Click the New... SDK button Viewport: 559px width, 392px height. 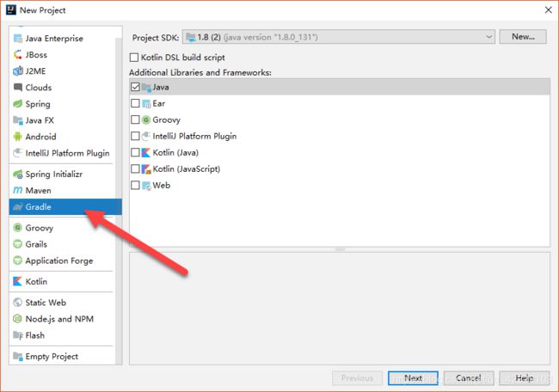523,37
